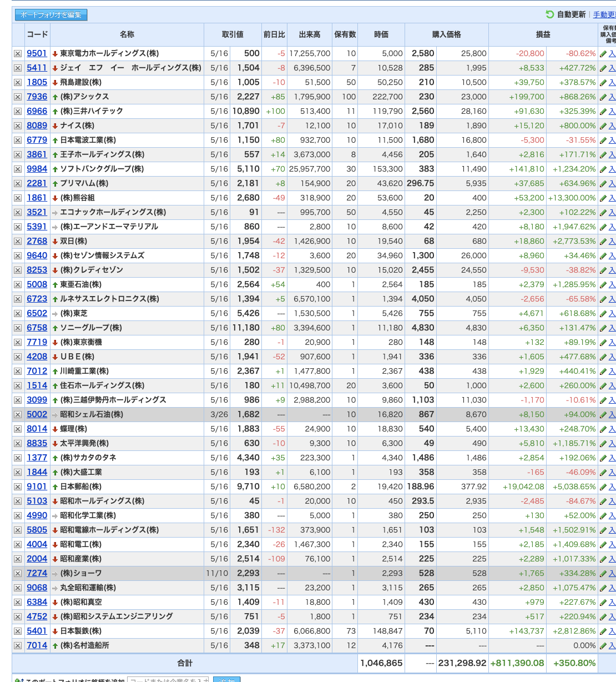Viewport: 616px width, 682px height.
Task: Delete the (株)東芝 row using X icon
Action: [18, 313]
